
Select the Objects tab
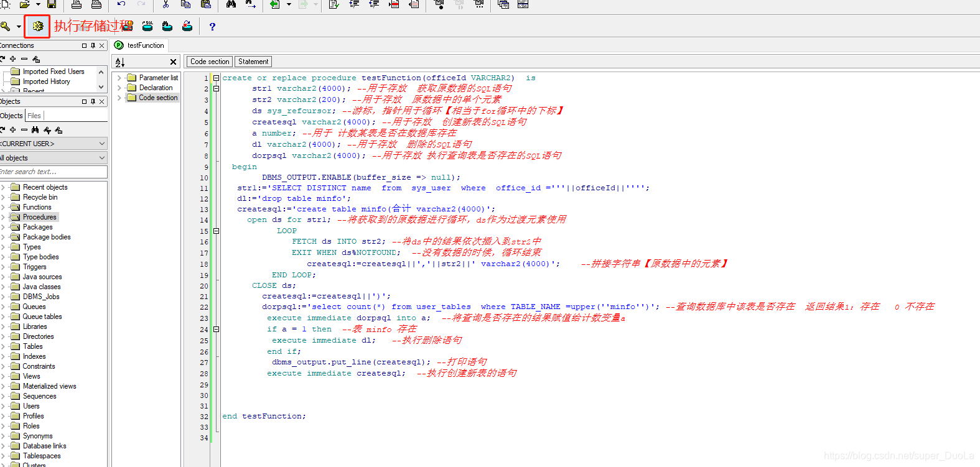tap(11, 116)
